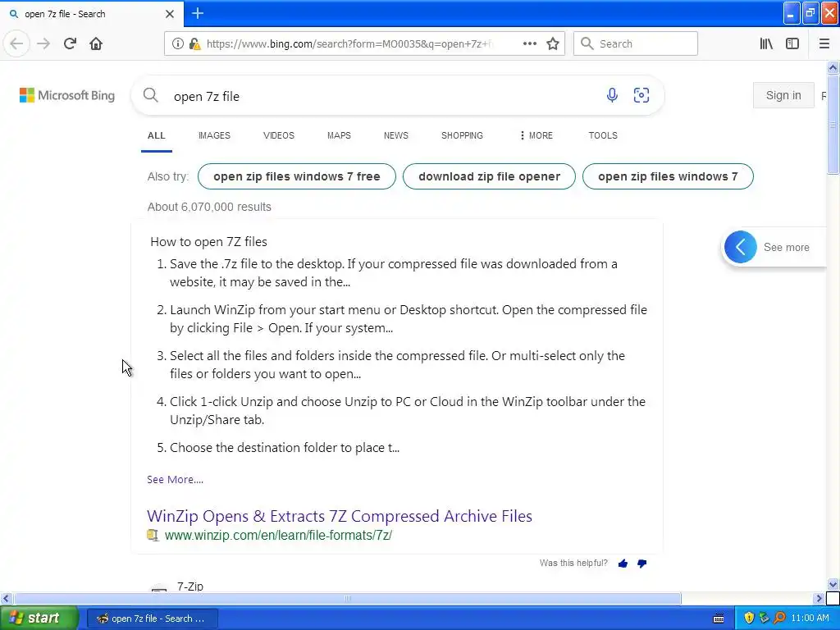Click the 7-Zip result heading
840x630 pixels.
pyautogui.click(x=190, y=586)
